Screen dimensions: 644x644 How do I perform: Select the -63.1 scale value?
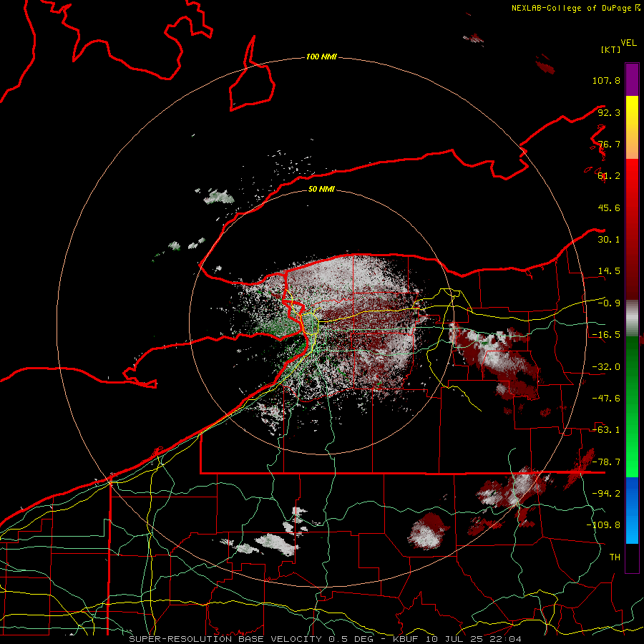(x=606, y=430)
